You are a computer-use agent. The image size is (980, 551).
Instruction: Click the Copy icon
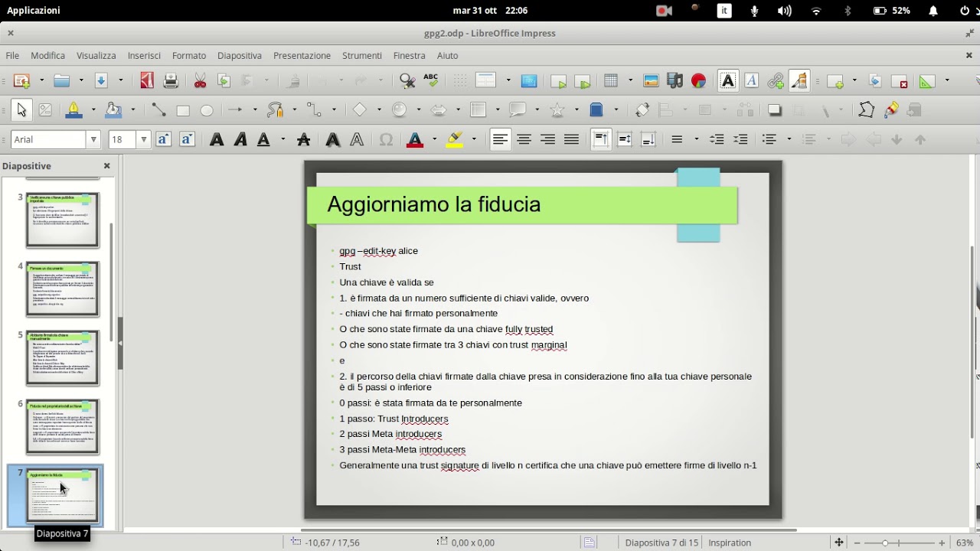click(224, 80)
